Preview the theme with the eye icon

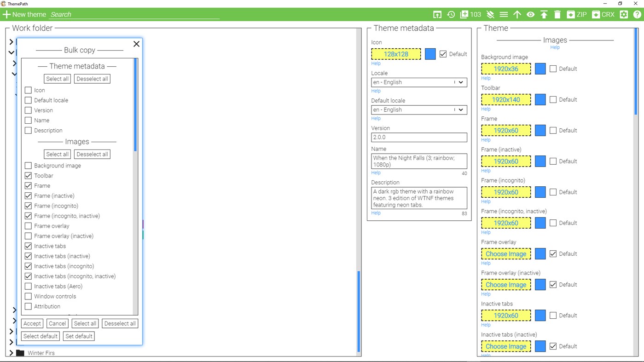tap(530, 14)
